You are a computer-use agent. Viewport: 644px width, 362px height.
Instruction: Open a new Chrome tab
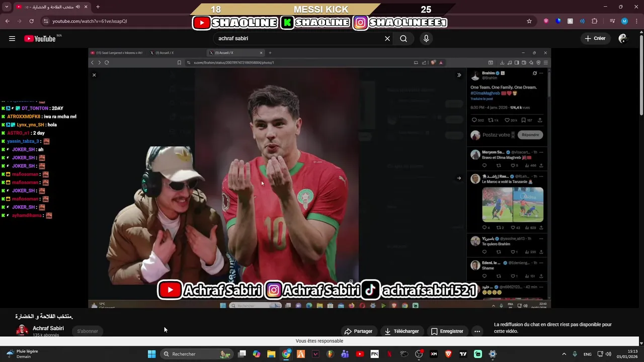click(98, 7)
